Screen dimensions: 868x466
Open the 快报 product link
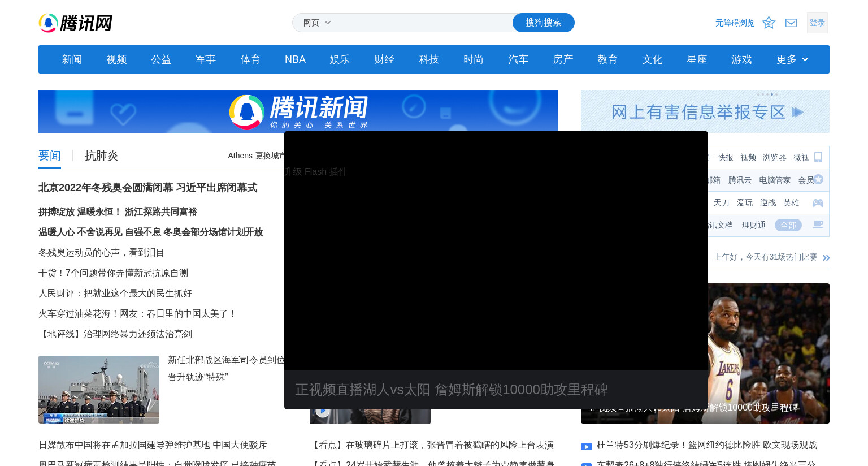[x=725, y=157]
